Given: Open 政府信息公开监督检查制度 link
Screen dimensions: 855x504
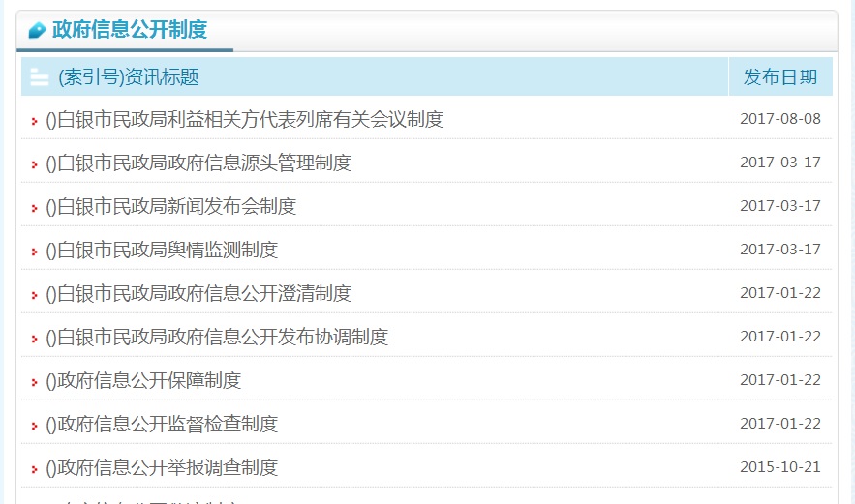Looking at the screenshot, I should coord(162,425).
